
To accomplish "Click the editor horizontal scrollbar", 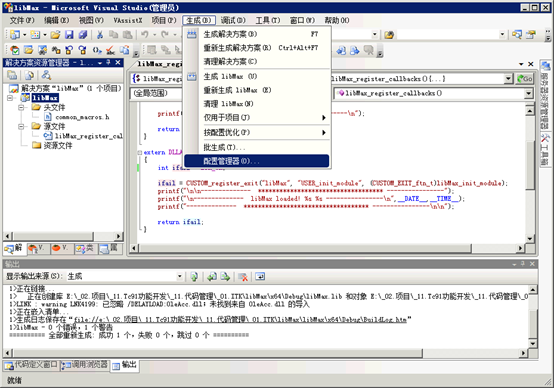I will pos(326,248).
